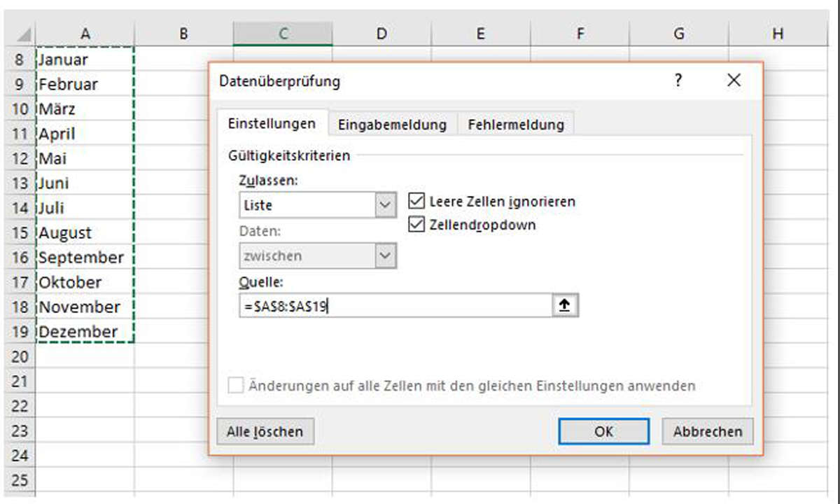This screenshot has width=840, height=504.
Task: Select column E header
Action: point(481,34)
